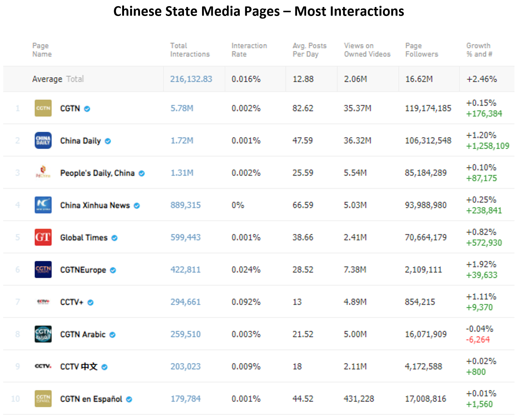The height and width of the screenshot is (420, 520).
Task: Click the CGTN en Español logo
Action: pos(43,399)
